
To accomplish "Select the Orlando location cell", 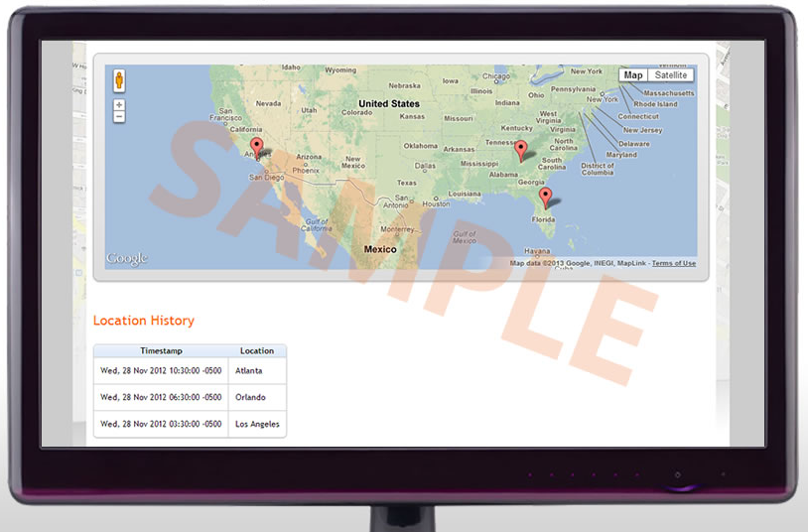I will pyautogui.click(x=250, y=398).
